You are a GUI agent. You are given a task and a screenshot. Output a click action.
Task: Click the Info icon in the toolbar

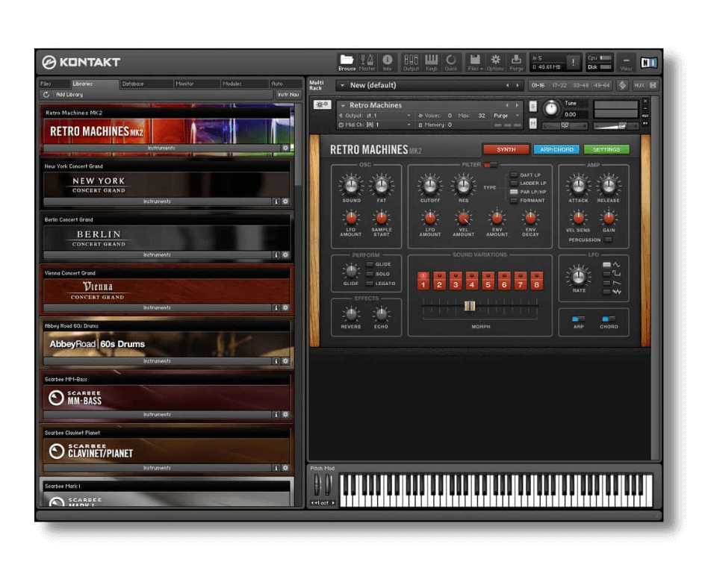(x=387, y=62)
